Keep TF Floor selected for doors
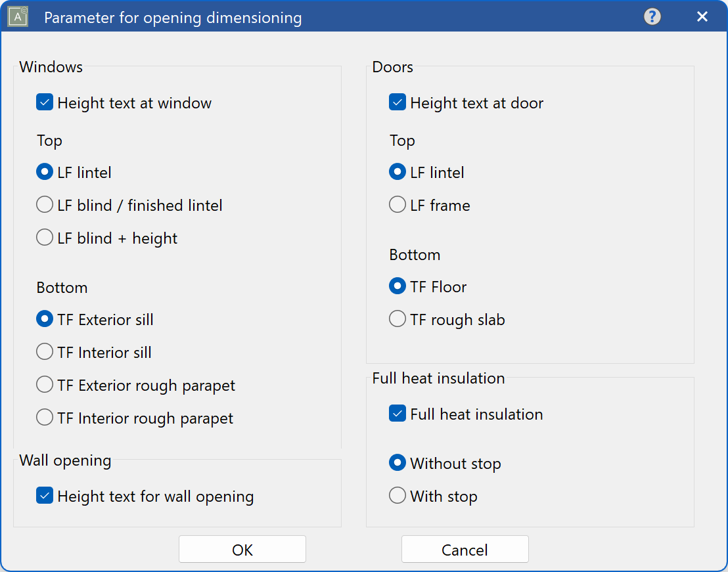Screen dimensions: 728x572 [x=397, y=286]
